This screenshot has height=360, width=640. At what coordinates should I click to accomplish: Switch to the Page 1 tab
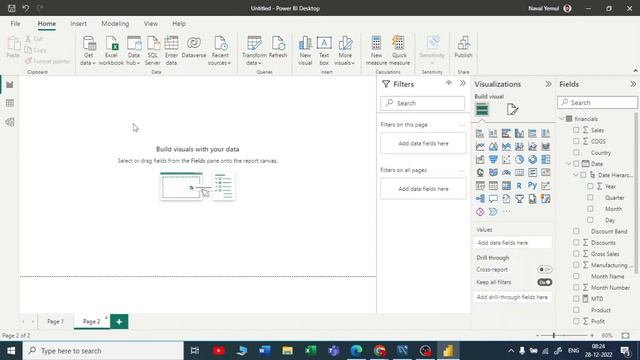click(x=56, y=322)
